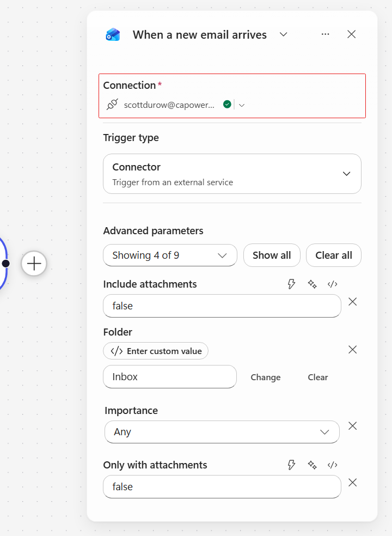Click lightning icon for Include attachments
The image size is (392, 536).
(291, 284)
